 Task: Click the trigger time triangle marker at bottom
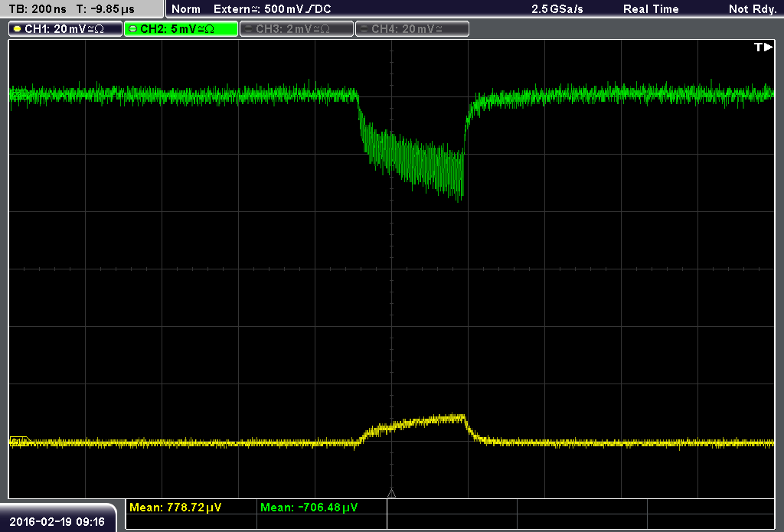point(391,493)
